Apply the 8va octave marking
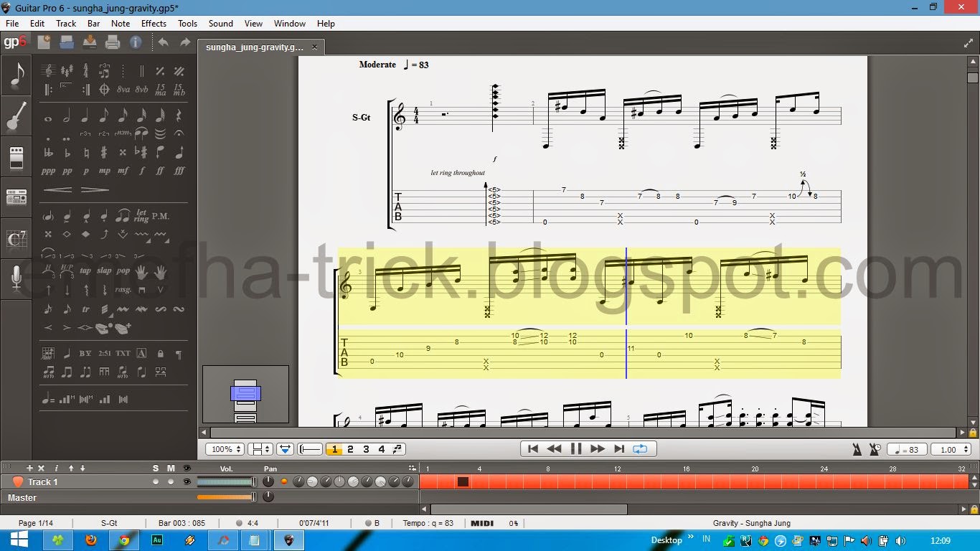Screen dimensions: 980x551 click(123, 90)
